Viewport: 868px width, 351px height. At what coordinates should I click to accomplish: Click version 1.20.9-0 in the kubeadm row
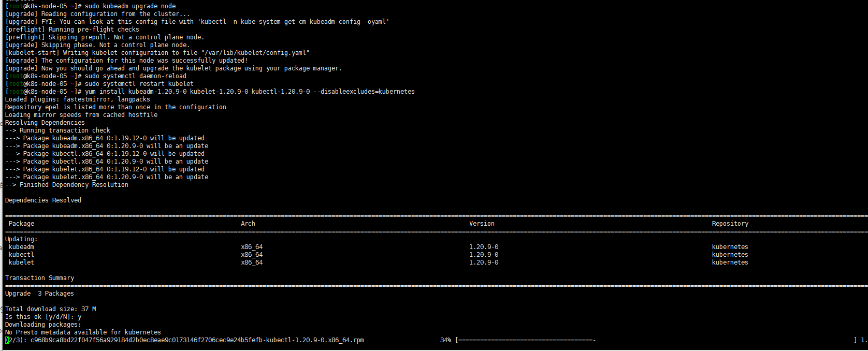pos(484,247)
